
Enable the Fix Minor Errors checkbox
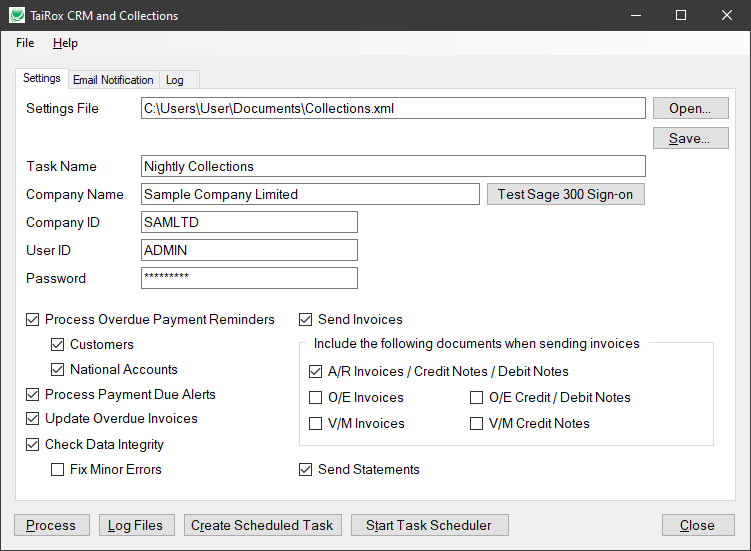click(58, 469)
